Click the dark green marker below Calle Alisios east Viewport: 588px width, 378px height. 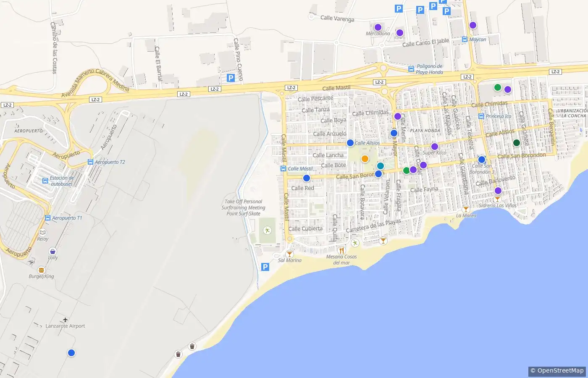tap(517, 143)
